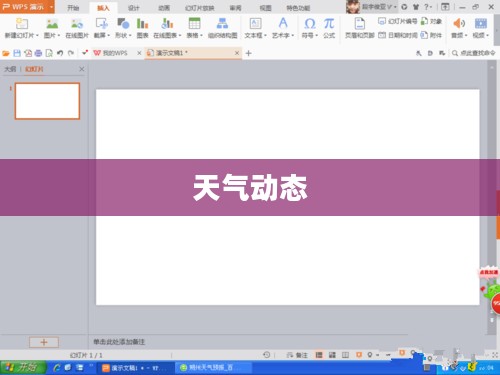Click the command search box 点此查找命令
500x375 pixels.
click(474, 53)
